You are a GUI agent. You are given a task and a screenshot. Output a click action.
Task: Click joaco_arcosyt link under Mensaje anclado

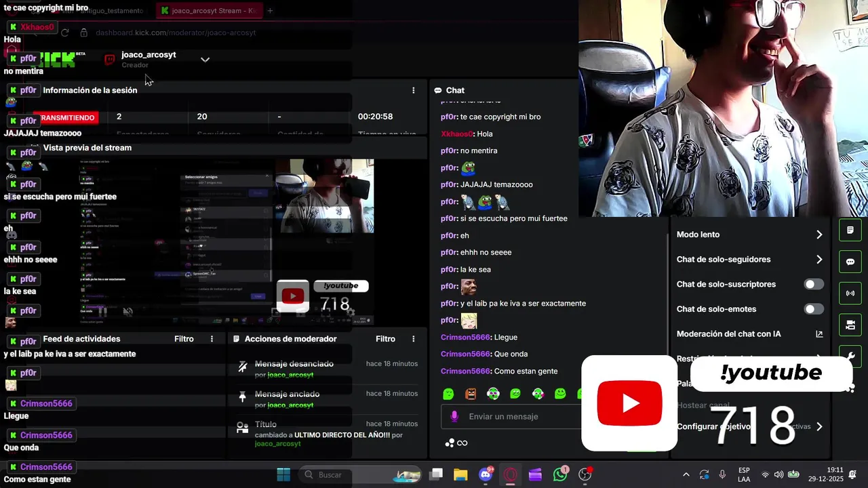point(290,405)
